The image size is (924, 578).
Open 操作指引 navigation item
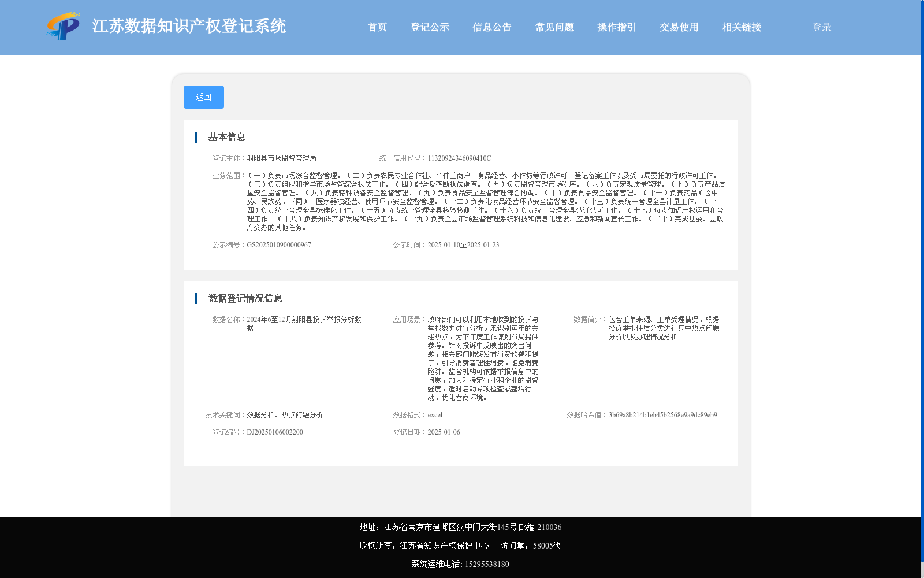(617, 27)
